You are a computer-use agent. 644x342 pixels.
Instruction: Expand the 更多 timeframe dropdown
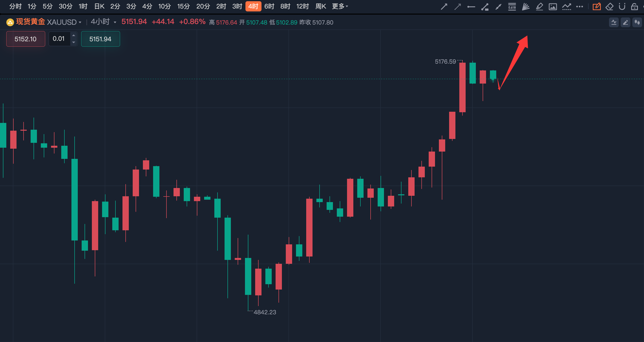coord(340,6)
